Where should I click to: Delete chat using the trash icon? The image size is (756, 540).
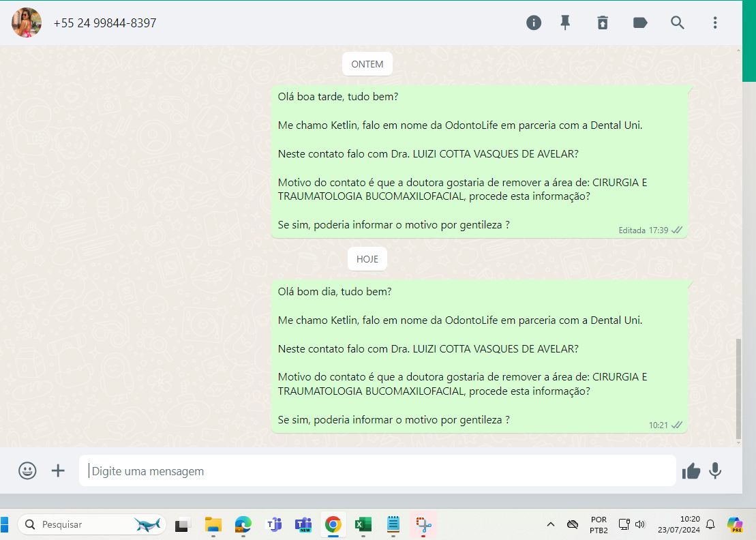[603, 22]
